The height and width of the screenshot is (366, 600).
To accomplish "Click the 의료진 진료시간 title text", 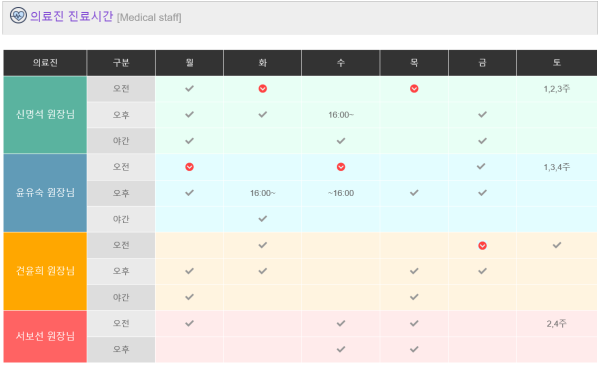I will 72,16.
